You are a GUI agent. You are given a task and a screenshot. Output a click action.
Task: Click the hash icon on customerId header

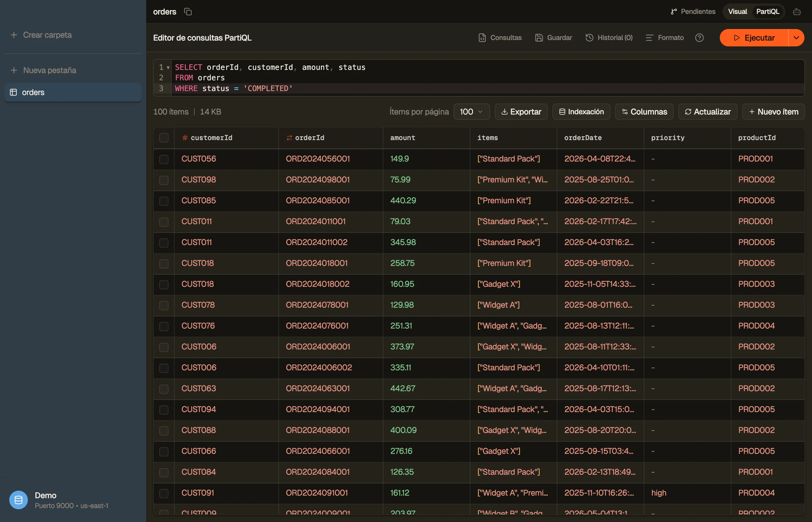[x=185, y=138]
